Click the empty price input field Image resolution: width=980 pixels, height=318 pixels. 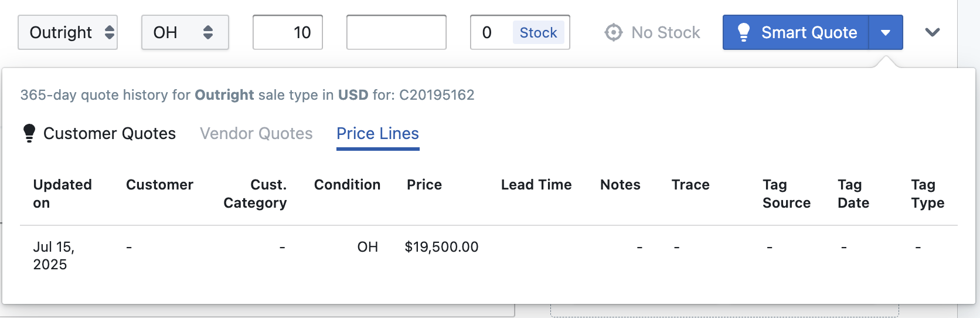(x=396, y=32)
